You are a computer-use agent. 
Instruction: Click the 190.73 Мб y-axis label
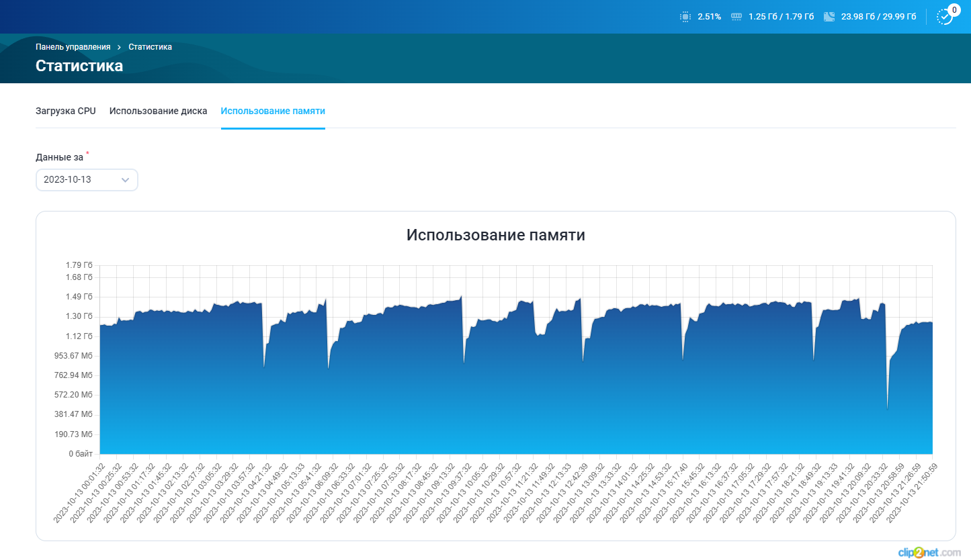pos(74,434)
